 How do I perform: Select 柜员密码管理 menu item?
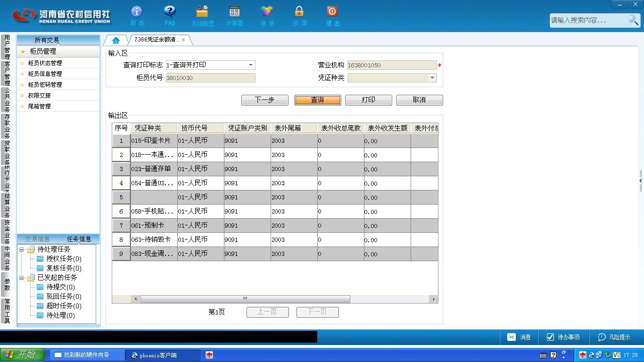click(45, 85)
